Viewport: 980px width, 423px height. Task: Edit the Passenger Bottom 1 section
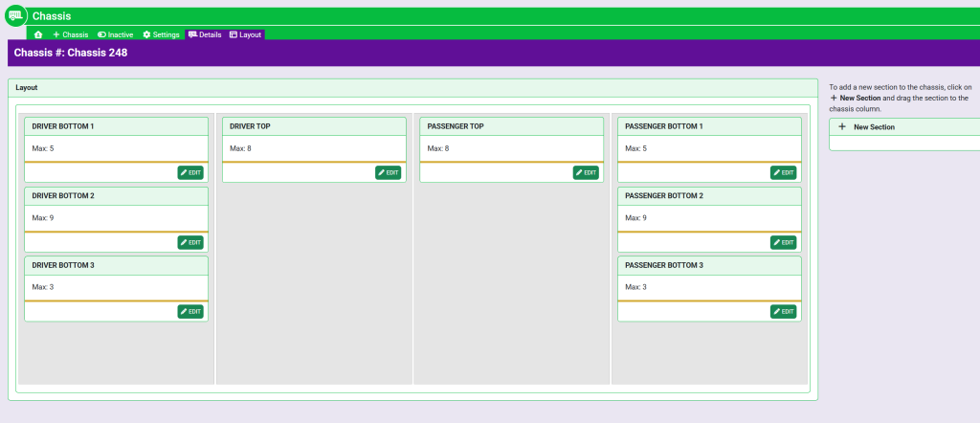coord(783,173)
